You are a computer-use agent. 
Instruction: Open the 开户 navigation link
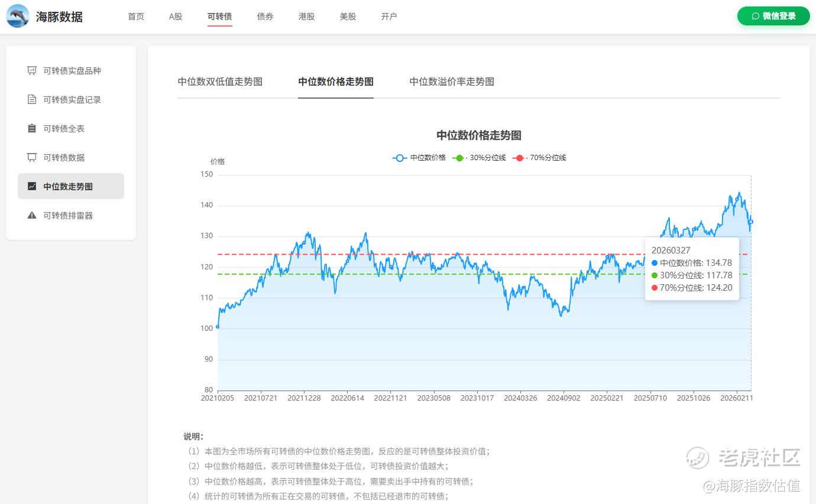point(389,17)
